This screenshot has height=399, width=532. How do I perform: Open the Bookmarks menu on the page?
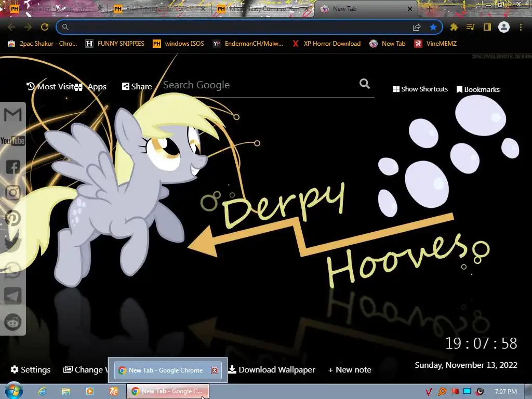tap(478, 89)
